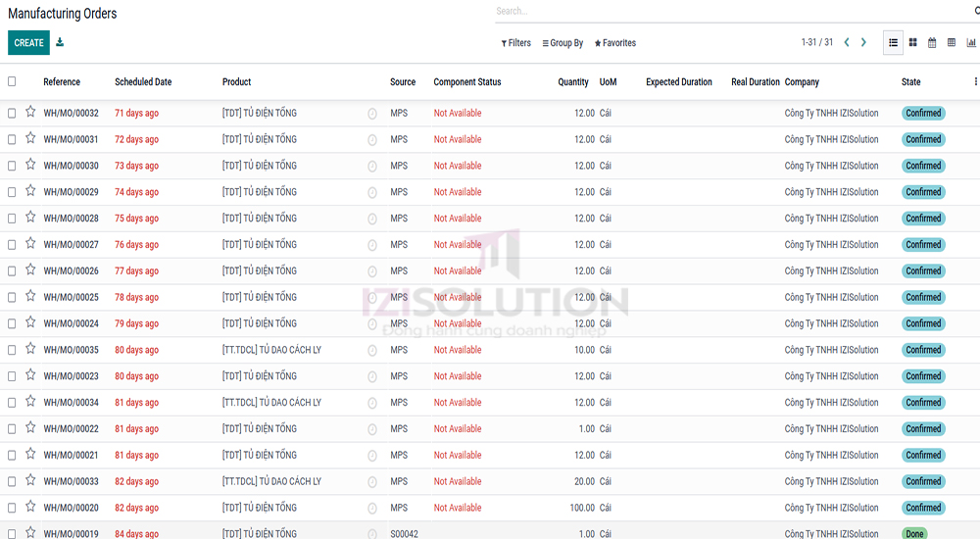The image size is (980, 539).
Task: Click forecast clock icon for WH/MO/00029
Action: (372, 192)
